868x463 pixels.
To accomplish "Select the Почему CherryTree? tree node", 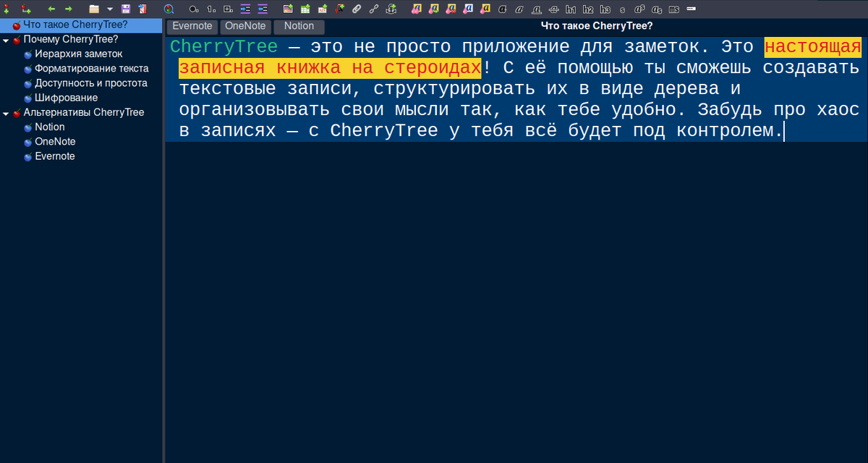I will [71, 39].
